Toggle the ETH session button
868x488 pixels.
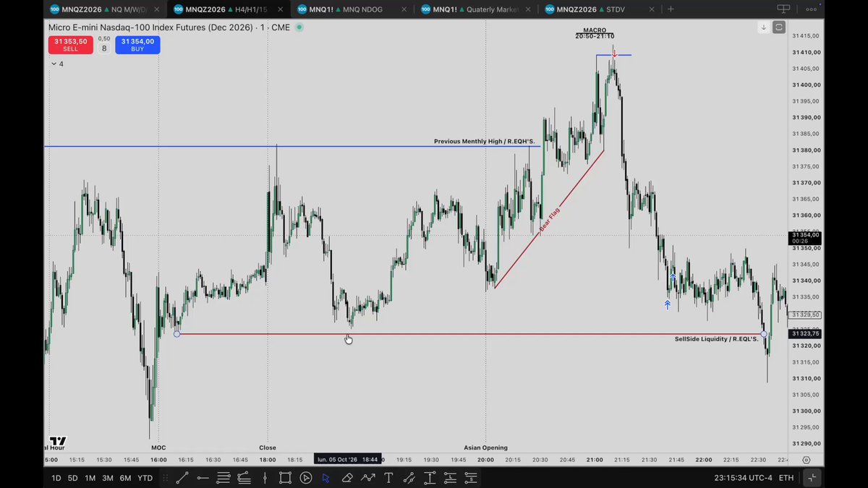(x=786, y=478)
